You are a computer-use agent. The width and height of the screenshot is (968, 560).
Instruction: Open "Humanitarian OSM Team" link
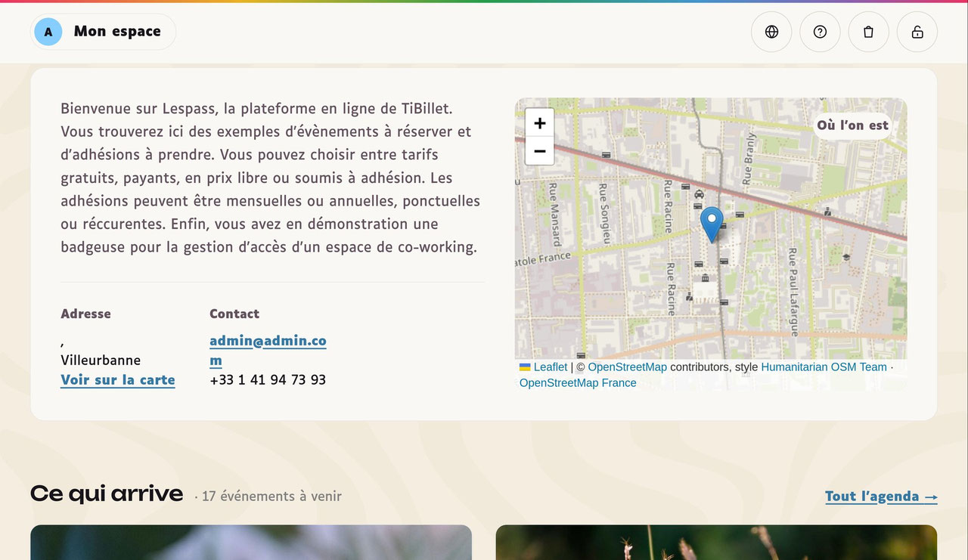coord(824,367)
